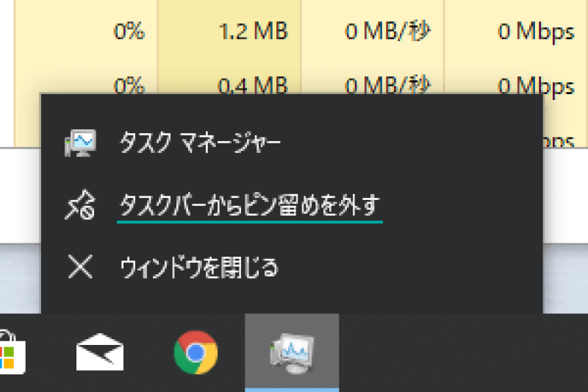Image resolution: width=588 pixels, height=392 pixels.
Task: Choose タスクバーからピン留めを外す text
Action: point(249,204)
